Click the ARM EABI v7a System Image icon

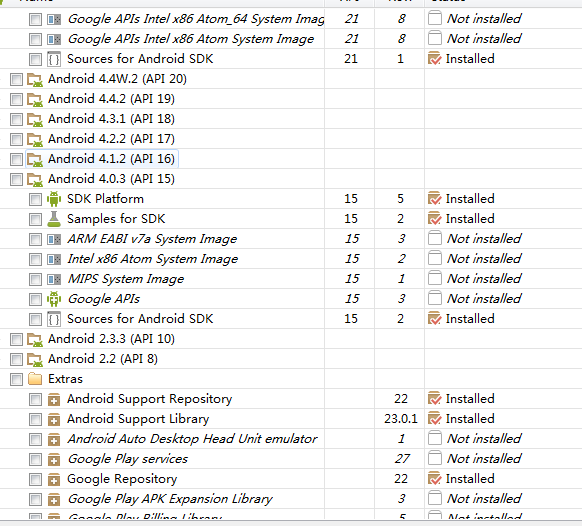54,239
